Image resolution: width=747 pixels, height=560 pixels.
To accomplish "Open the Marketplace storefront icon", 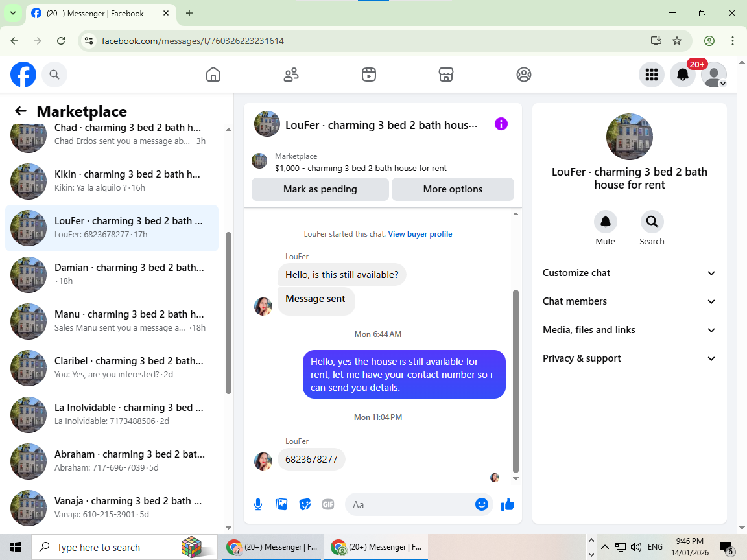I will coord(446,75).
